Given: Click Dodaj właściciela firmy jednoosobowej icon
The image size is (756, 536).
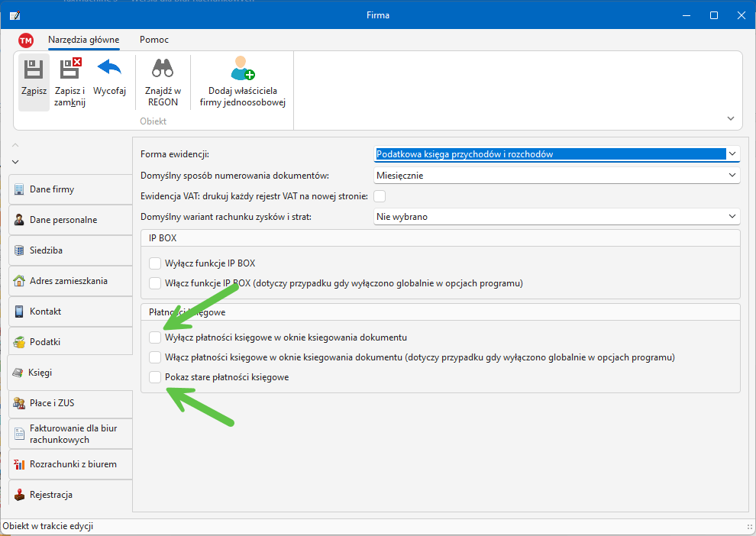Looking at the screenshot, I should pyautogui.click(x=242, y=69).
